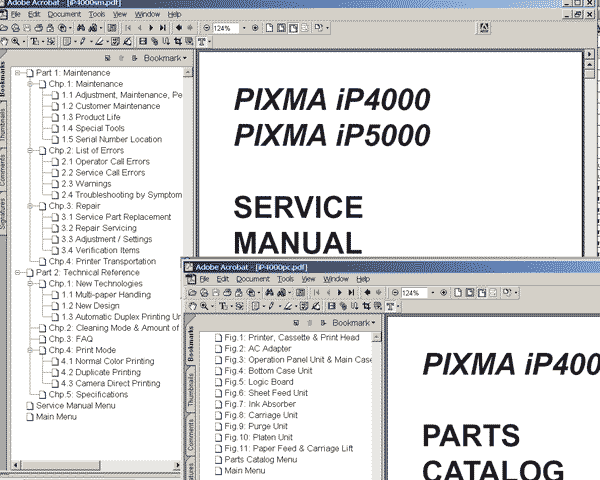Click horizontal scrollbar thumb in iP4000sm bookmarks
This screenshot has height=480, width=600.
pyautogui.click(x=62, y=465)
